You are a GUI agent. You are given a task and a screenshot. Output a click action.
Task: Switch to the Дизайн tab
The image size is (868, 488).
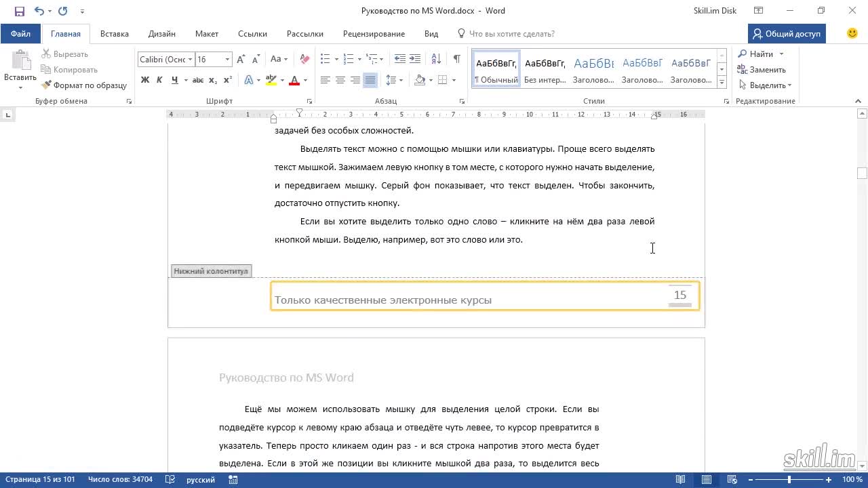point(162,33)
